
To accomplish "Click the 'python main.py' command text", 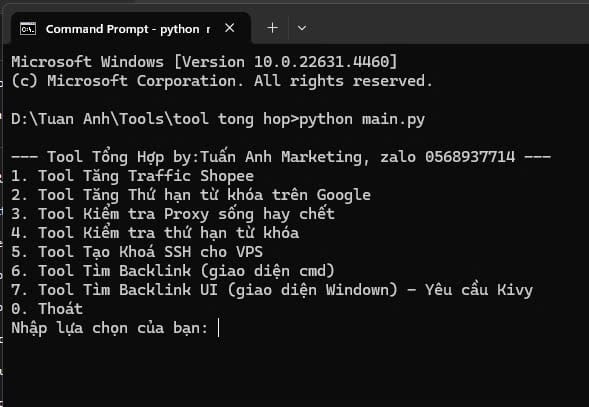I will coord(362,119).
